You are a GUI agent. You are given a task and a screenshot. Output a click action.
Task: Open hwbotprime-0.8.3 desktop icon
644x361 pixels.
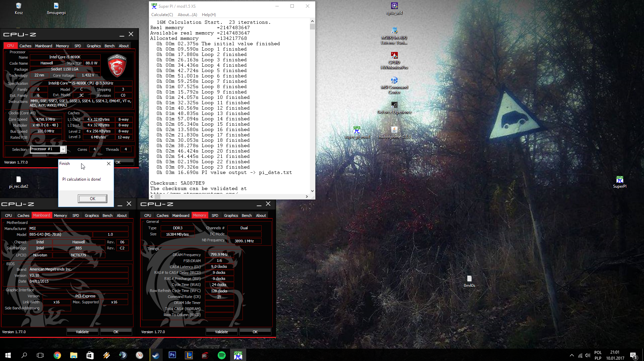[394, 132]
